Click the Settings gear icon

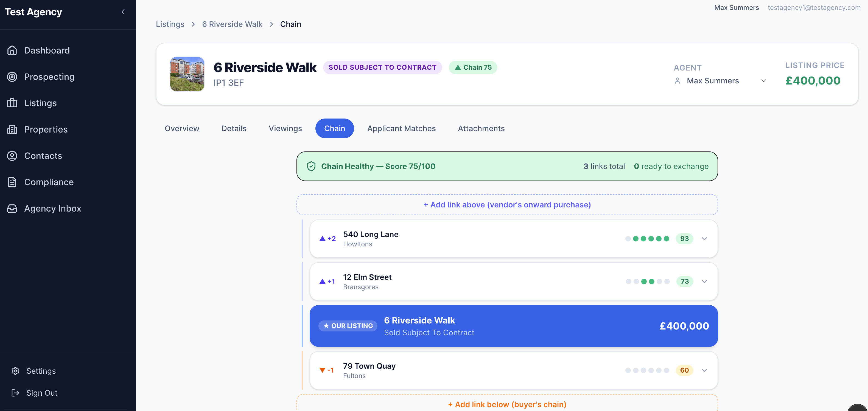click(15, 371)
